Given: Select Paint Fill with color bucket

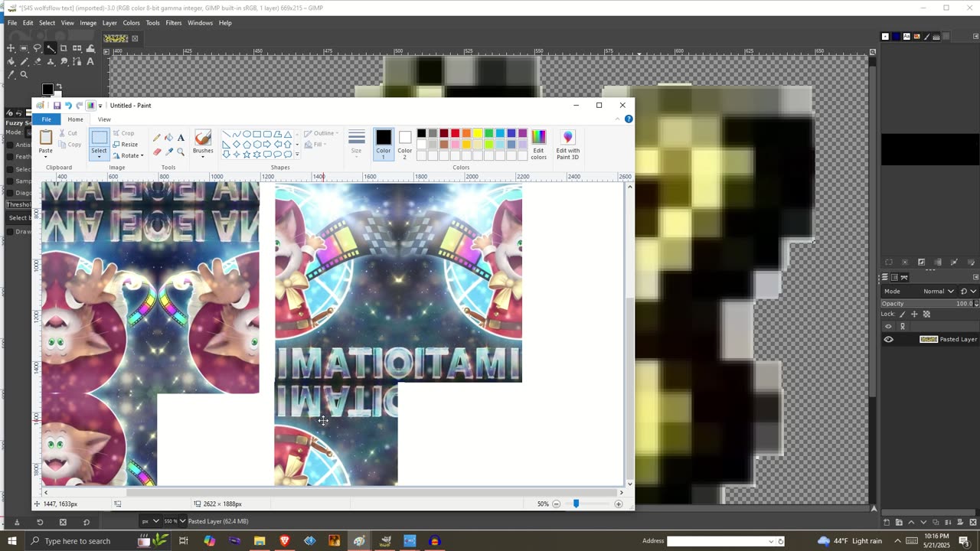Looking at the screenshot, I should [168, 137].
